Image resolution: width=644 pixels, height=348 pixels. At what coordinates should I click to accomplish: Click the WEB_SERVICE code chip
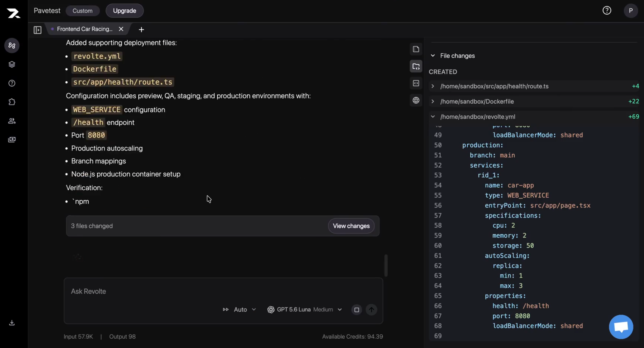point(97,110)
